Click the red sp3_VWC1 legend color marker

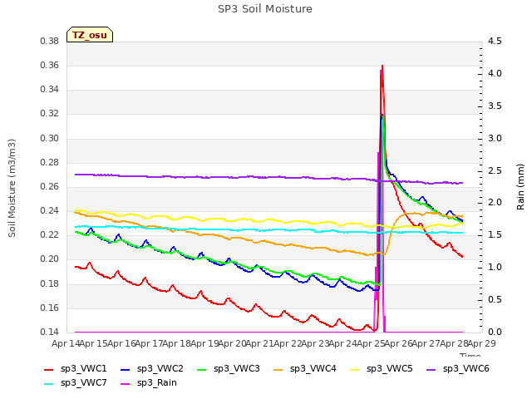point(49,370)
